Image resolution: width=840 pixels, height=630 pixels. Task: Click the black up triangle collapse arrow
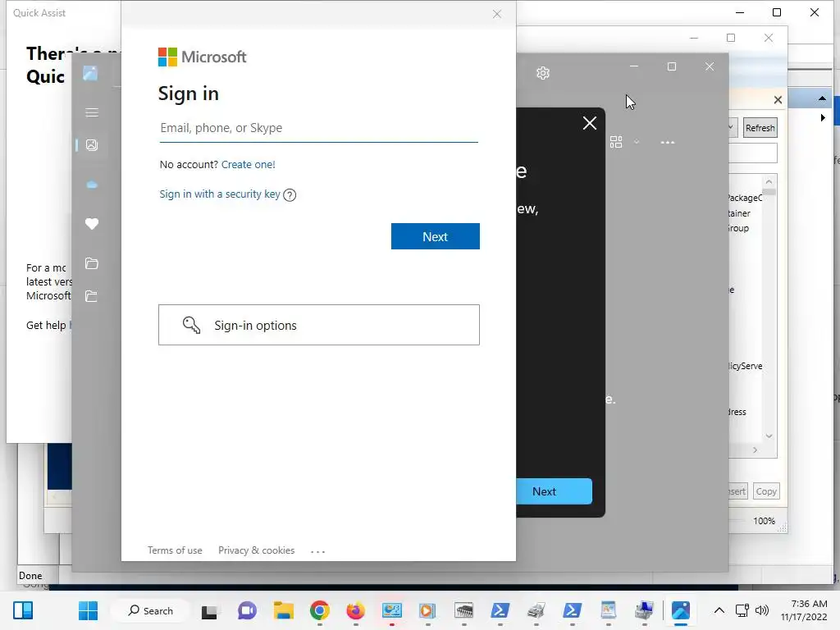(822, 98)
